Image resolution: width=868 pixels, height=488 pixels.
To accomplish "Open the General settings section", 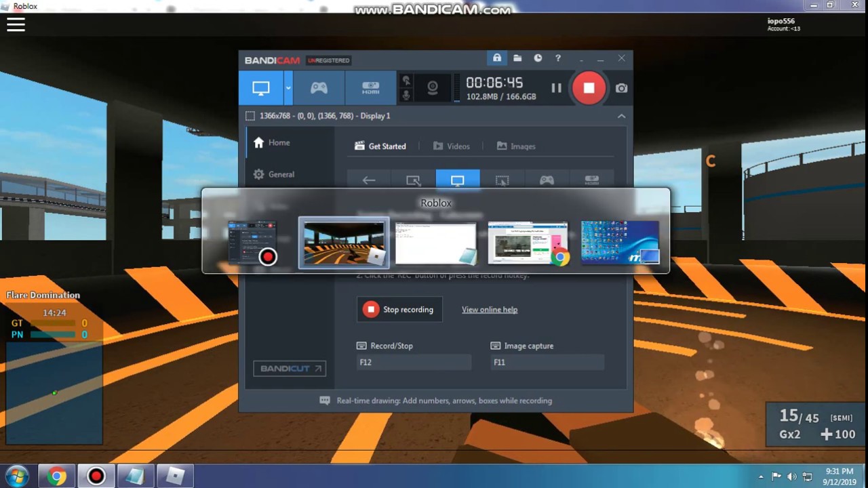I will coord(274,174).
